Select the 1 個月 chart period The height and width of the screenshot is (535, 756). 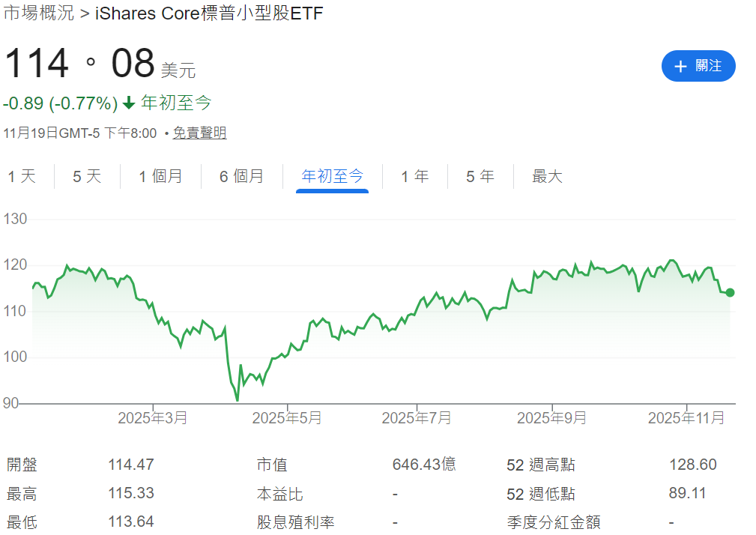tap(160, 176)
